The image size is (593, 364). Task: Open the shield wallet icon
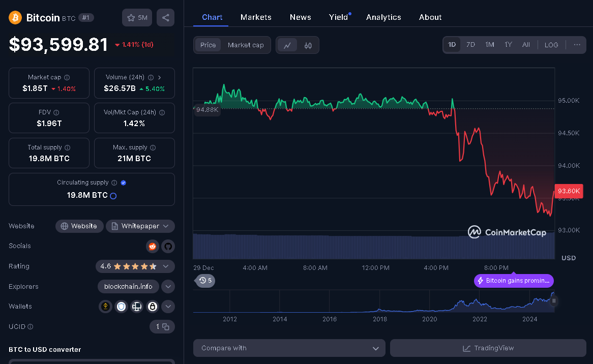121,307
